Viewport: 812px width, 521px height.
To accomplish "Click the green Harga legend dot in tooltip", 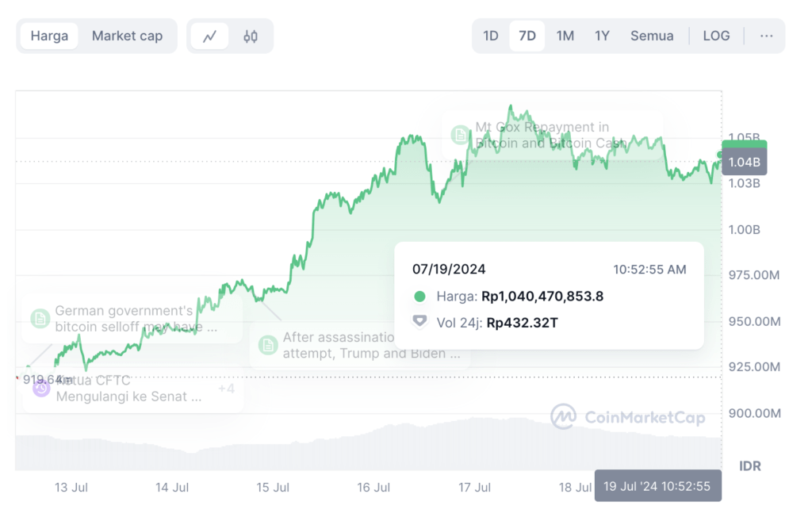I will pyautogui.click(x=420, y=297).
